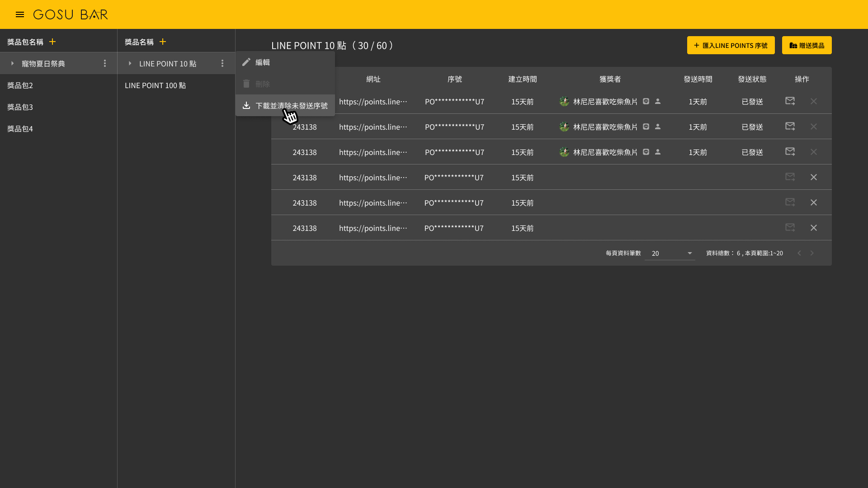Image resolution: width=868 pixels, height=488 pixels.
Task: Click the person icon beside second winner
Action: tap(658, 127)
